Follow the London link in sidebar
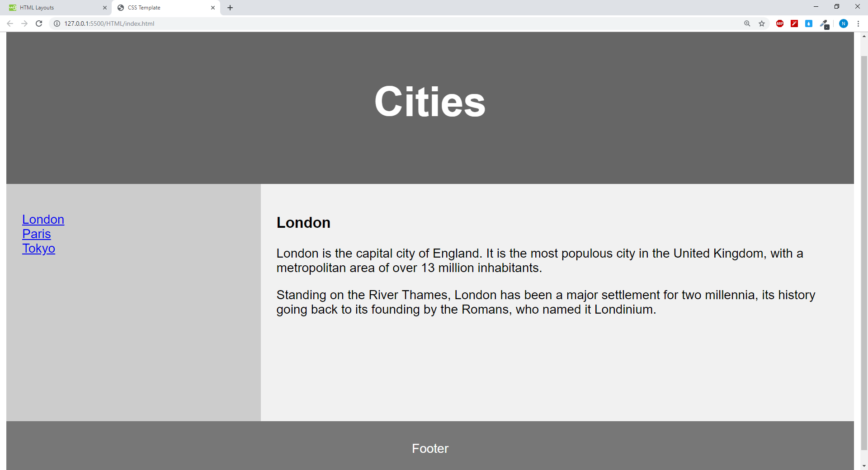This screenshot has width=868, height=470. (43, 220)
